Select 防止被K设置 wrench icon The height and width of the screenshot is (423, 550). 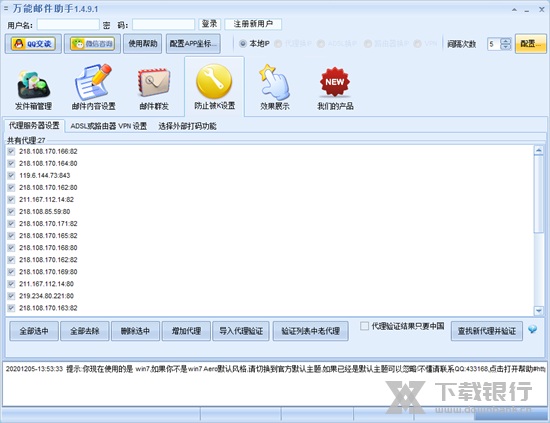tap(214, 81)
